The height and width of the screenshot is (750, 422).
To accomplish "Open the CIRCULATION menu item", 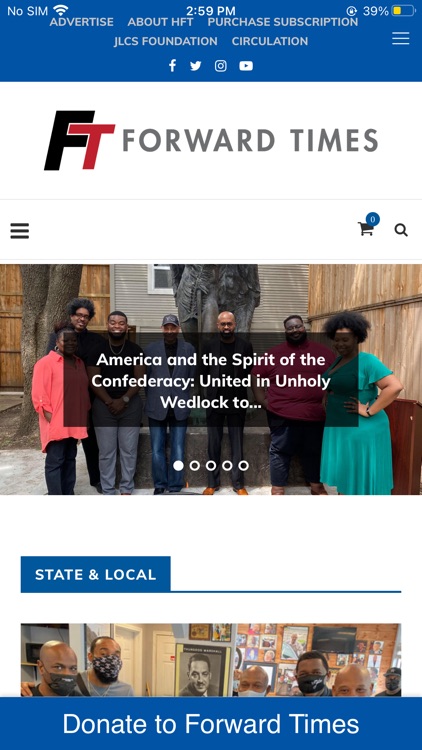I will click(x=270, y=41).
